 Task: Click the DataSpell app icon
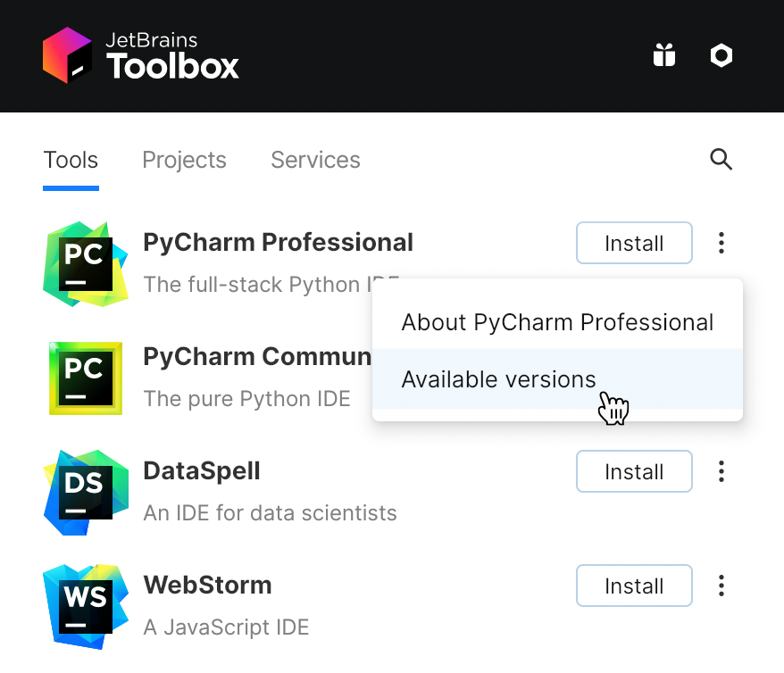(x=85, y=492)
